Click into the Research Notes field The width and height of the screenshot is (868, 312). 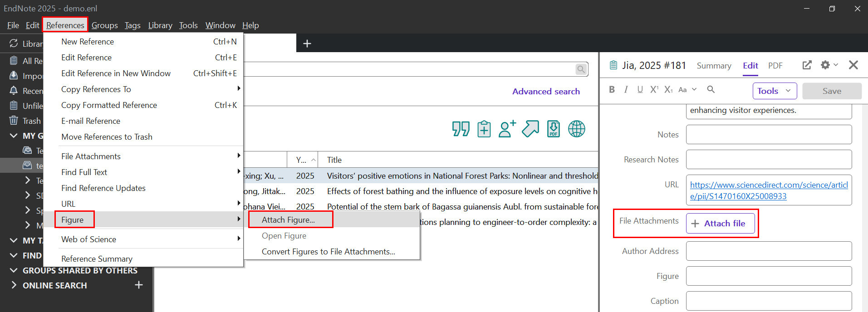pos(769,160)
